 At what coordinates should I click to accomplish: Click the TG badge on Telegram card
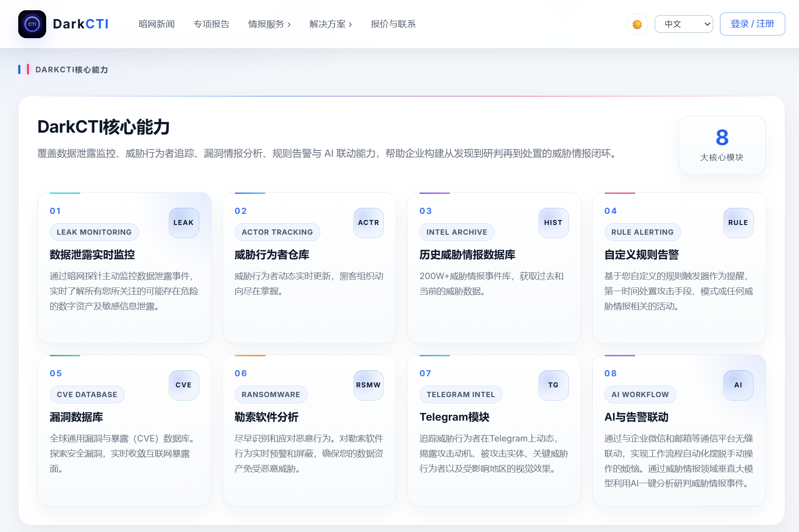pos(553,385)
